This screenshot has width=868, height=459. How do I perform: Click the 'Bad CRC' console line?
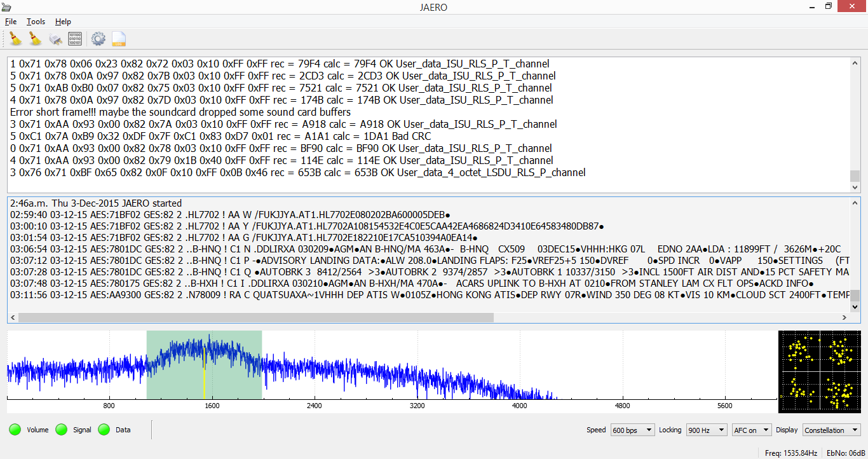tap(220, 136)
